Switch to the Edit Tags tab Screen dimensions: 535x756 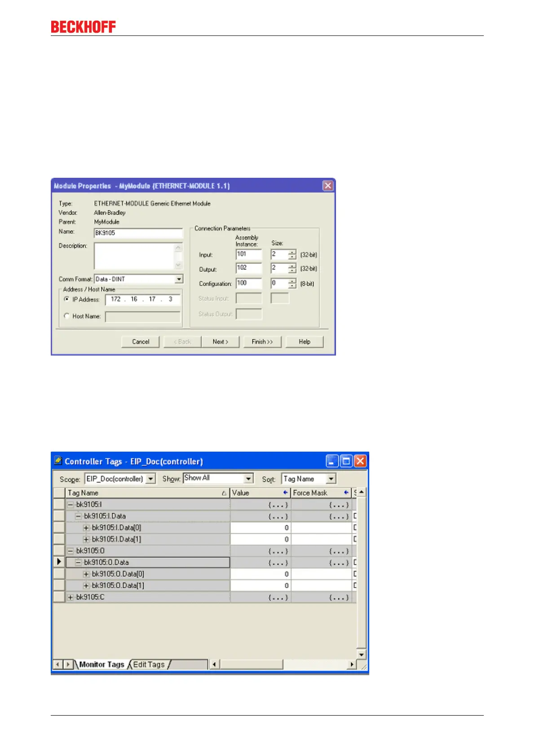coord(149,664)
